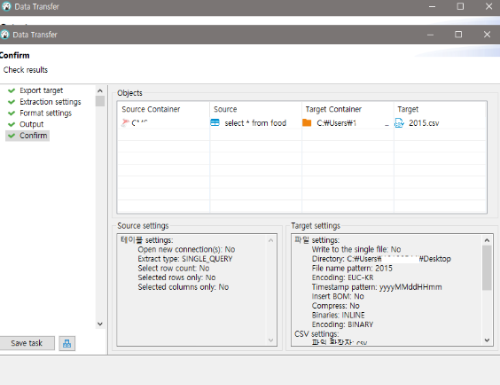Click the Source Container column header
Image resolution: width=500 pixels, height=385 pixels.
click(x=151, y=109)
